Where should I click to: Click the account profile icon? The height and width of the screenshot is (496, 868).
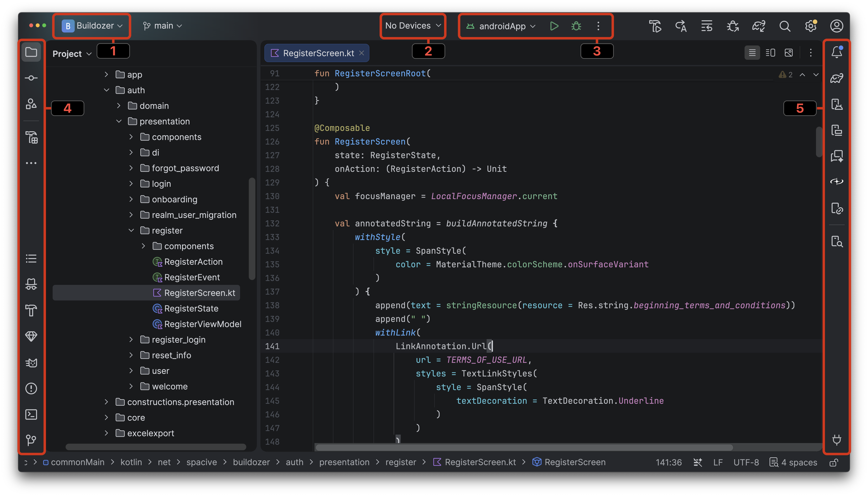[x=837, y=26]
